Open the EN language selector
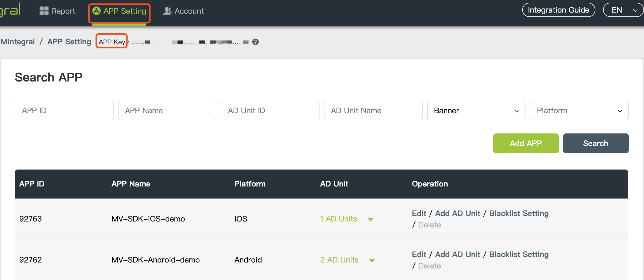The height and width of the screenshot is (280, 644). coord(623,10)
